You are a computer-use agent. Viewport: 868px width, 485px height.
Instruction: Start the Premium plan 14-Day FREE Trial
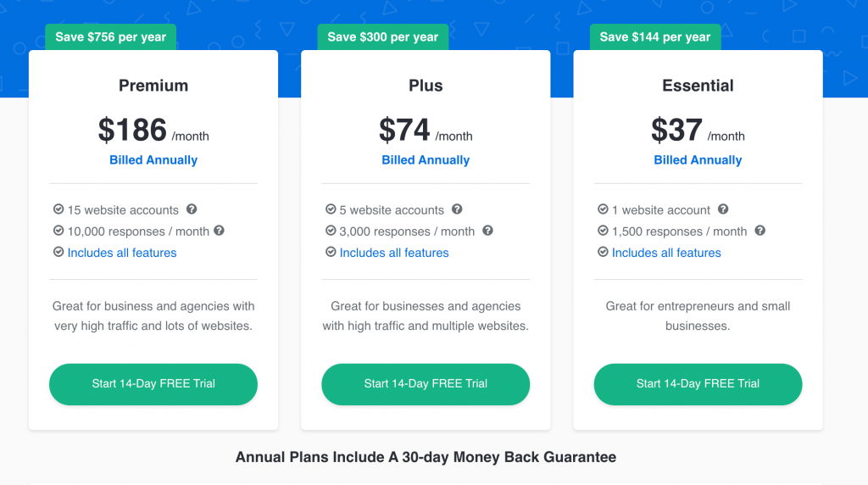tap(153, 384)
